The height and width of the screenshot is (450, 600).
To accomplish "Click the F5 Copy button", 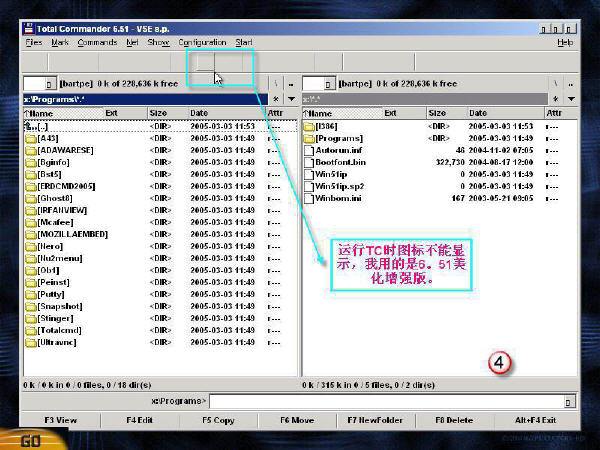I will pyautogui.click(x=218, y=421).
